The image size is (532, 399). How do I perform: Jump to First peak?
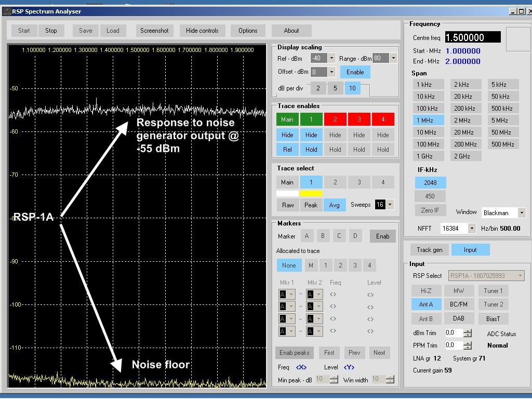point(329,353)
